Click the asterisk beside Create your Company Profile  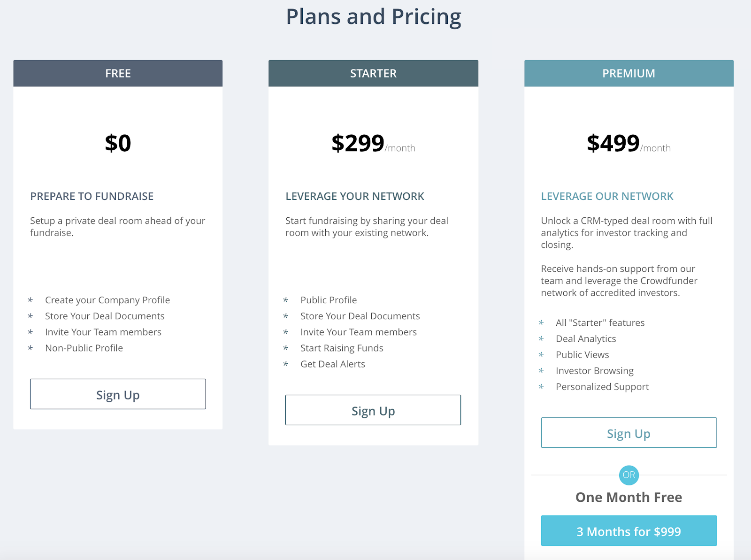click(x=31, y=300)
